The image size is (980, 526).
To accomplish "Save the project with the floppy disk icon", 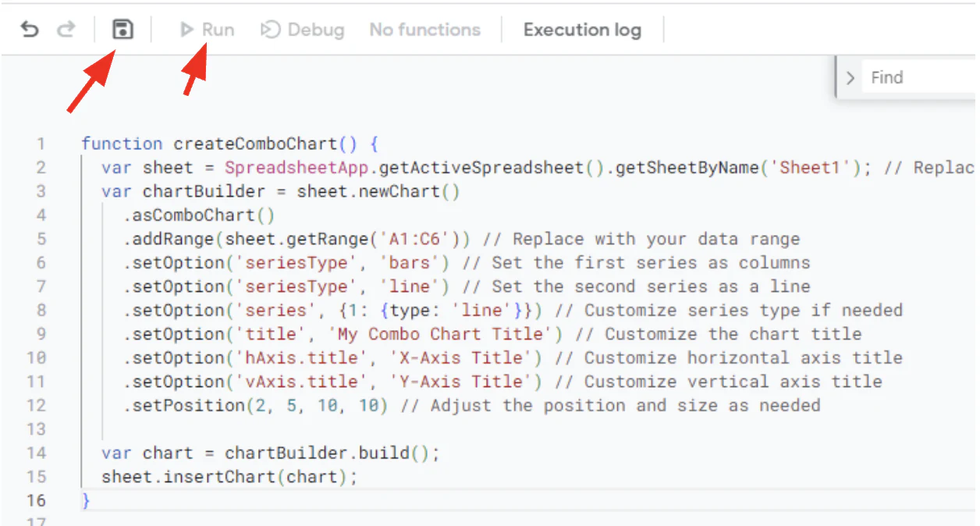I will (x=123, y=30).
